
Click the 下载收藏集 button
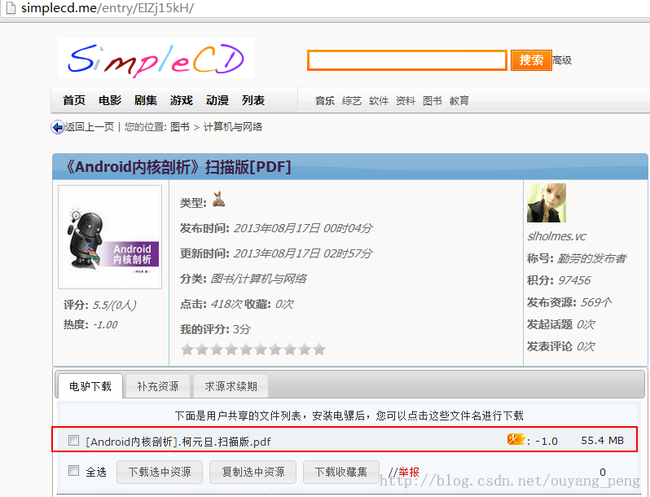[x=341, y=472]
